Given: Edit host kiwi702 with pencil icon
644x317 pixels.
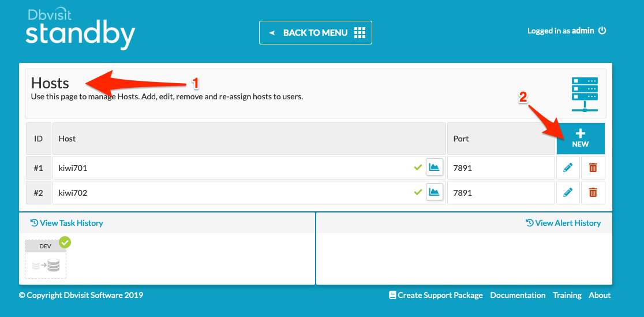Looking at the screenshot, I should [568, 192].
